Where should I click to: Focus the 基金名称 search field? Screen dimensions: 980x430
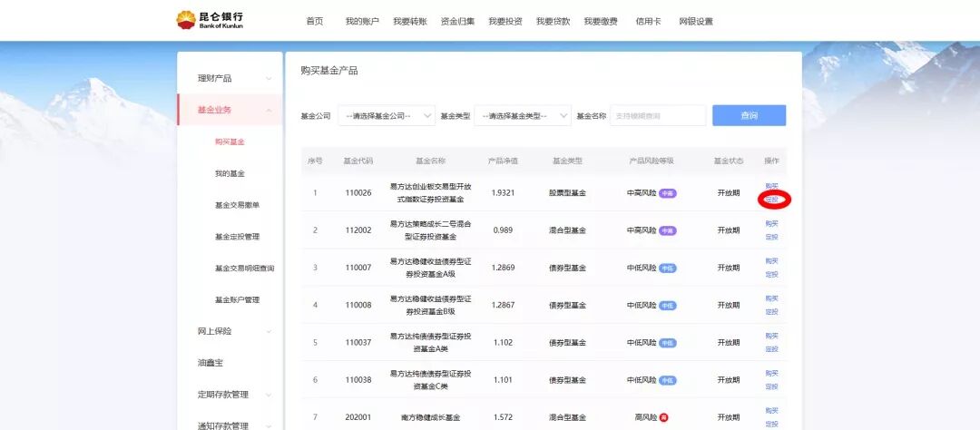(x=658, y=115)
